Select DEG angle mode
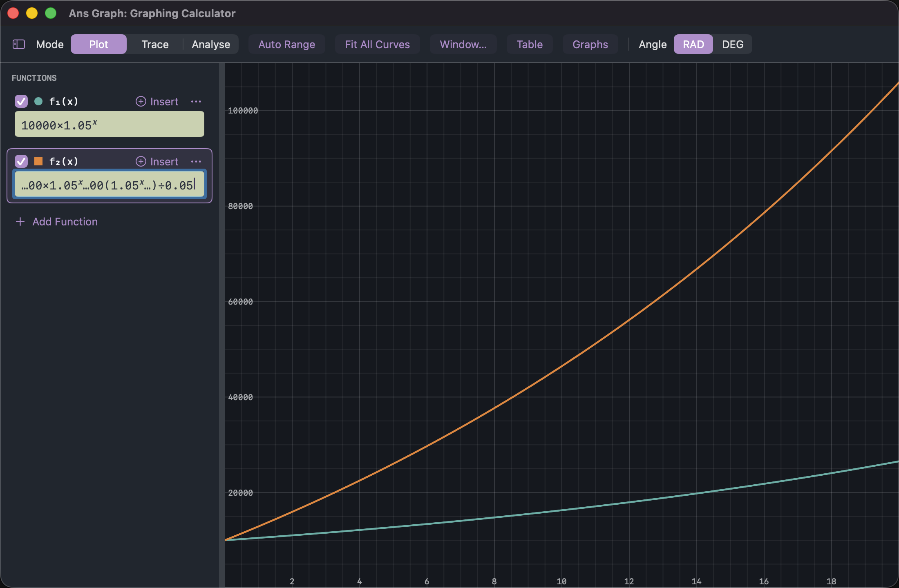 [x=733, y=44]
